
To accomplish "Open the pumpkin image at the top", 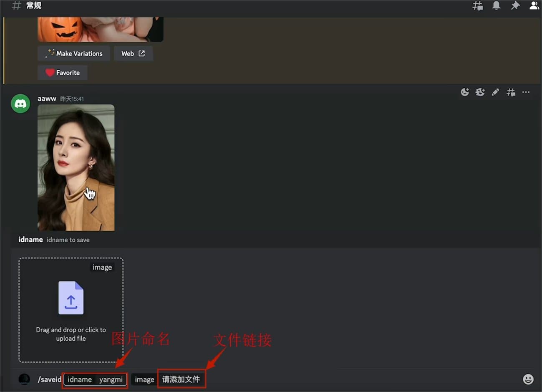I will coord(100,29).
